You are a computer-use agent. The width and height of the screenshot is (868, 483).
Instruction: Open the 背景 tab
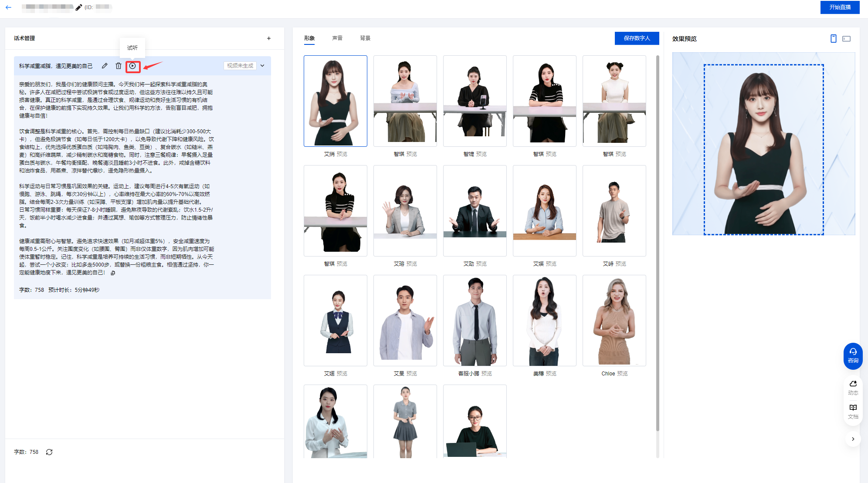[365, 38]
